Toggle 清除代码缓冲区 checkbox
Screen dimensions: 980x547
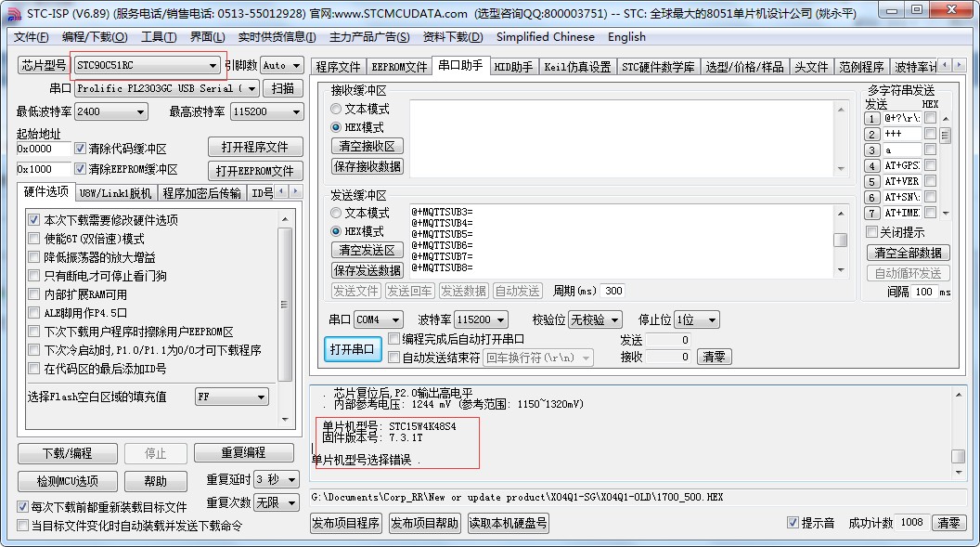coord(80,149)
